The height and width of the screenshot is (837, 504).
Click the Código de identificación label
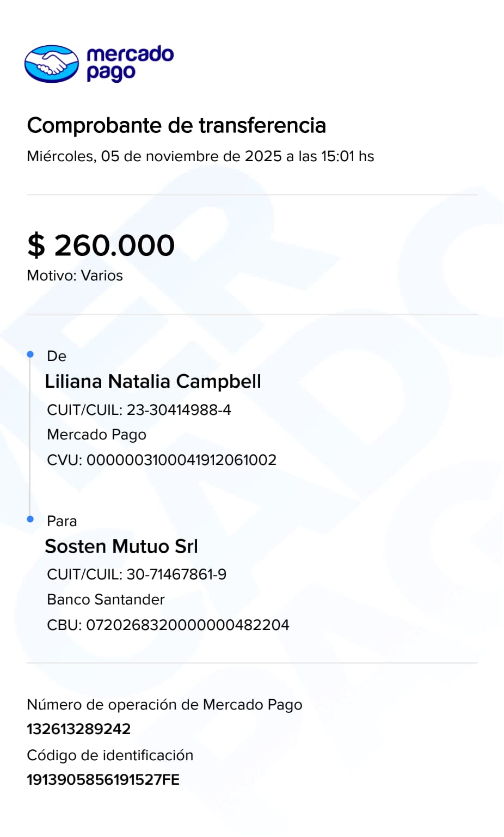(110, 755)
